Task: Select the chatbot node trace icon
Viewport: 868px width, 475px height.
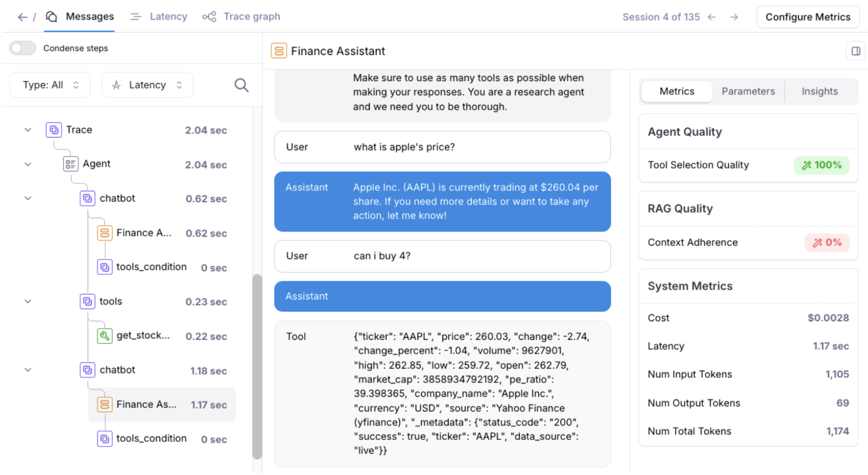Action: (x=88, y=198)
